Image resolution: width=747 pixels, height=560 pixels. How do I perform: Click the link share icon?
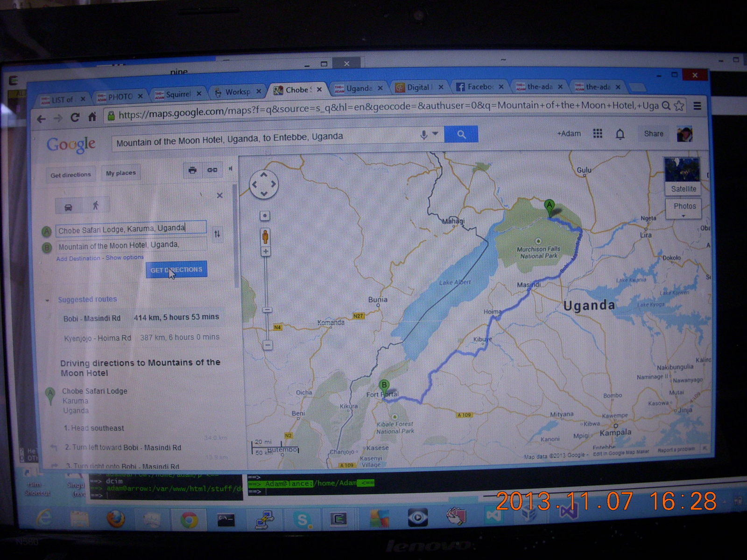tap(212, 170)
